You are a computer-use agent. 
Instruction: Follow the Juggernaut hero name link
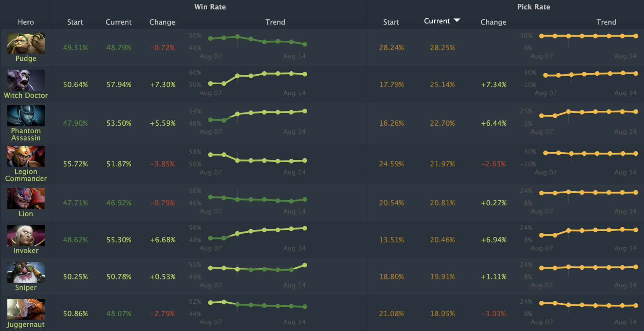click(x=26, y=325)
